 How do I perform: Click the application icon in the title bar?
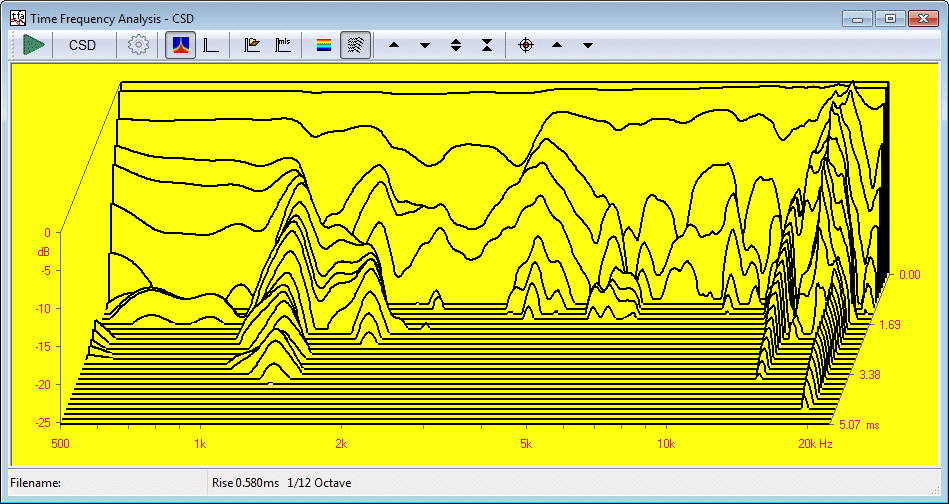(x=18, y=18)
